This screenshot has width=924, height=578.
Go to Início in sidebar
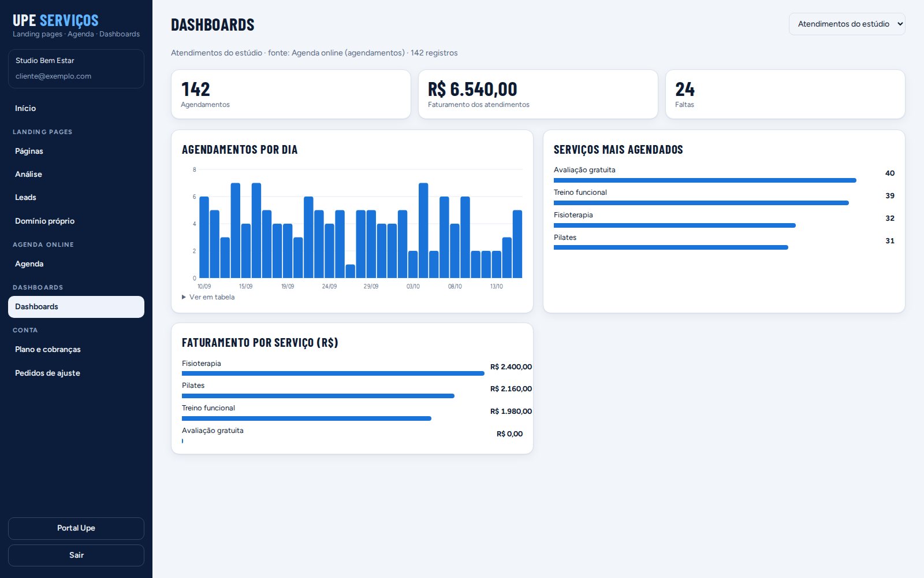76,108
